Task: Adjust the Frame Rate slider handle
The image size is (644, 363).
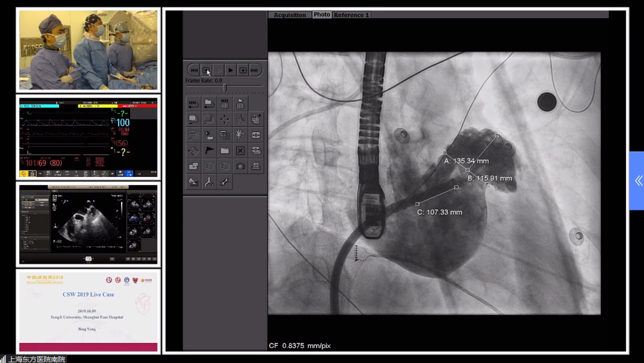Action: point(225,88)
